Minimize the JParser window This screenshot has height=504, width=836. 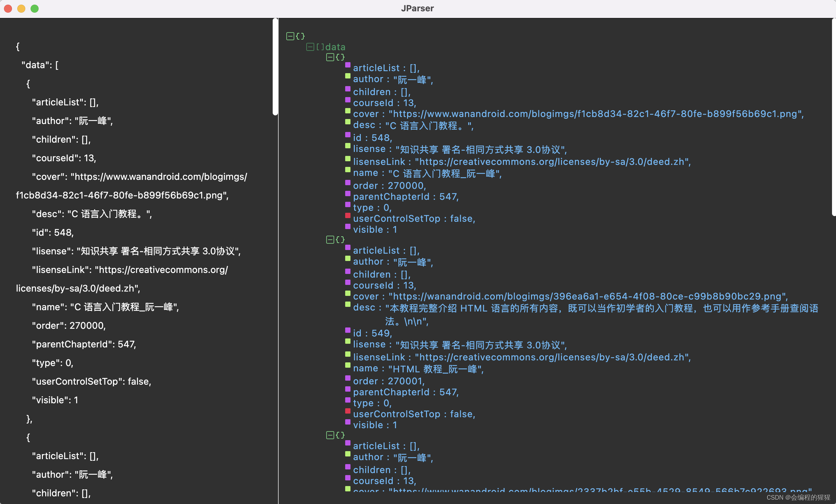[x=21, y=9]
